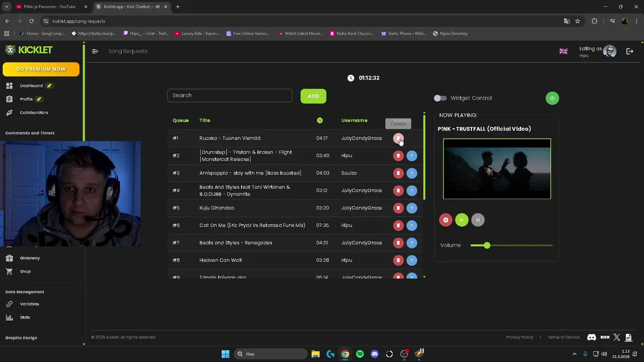Delete song #1 Ruoska - Tuonen Viemää
The width and height of the screenshot is (644, 362).
click(398, 138)
